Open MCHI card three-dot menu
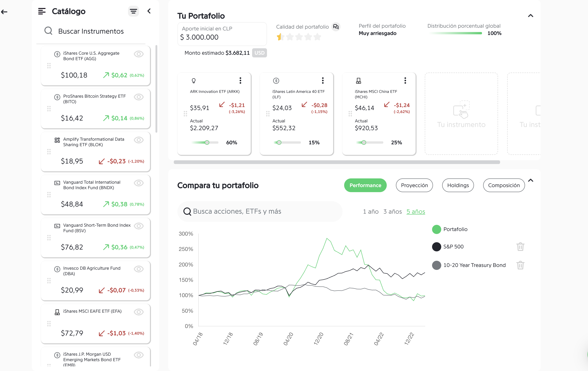This screenshot has height=371, width=588. click(x=405, y=81)
